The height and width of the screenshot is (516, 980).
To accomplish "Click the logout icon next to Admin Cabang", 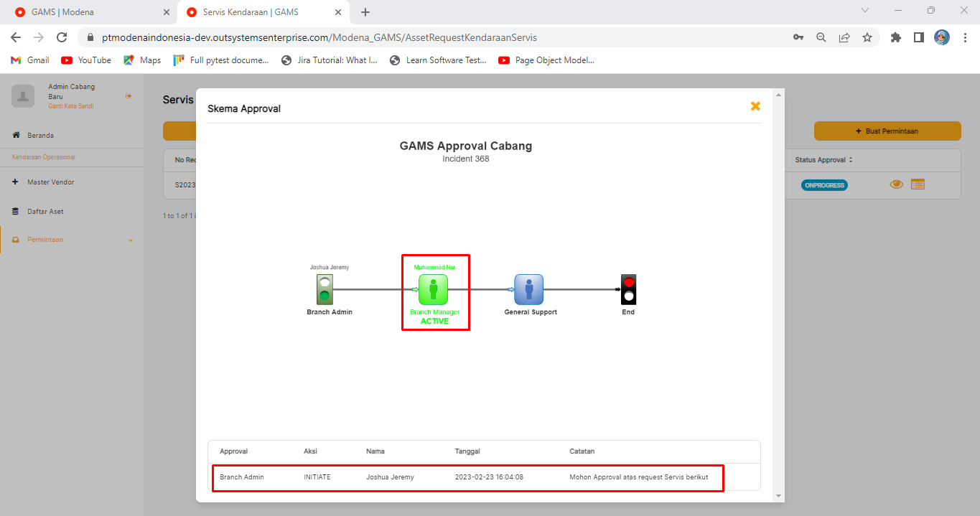I will [x=129, y=96].
